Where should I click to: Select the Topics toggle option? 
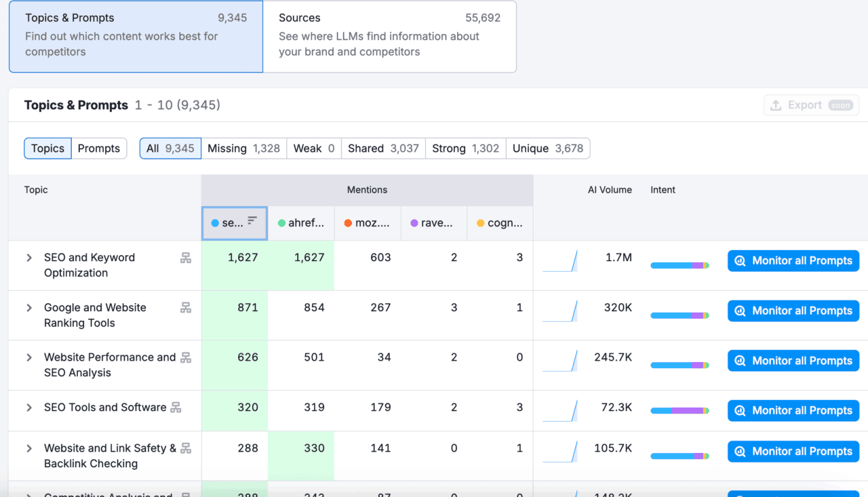(47, 148)
